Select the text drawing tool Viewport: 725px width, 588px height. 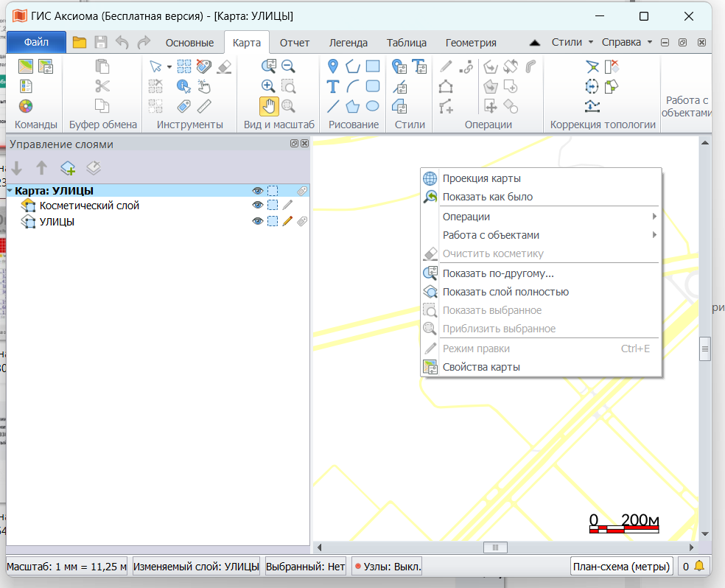(333, 86)
